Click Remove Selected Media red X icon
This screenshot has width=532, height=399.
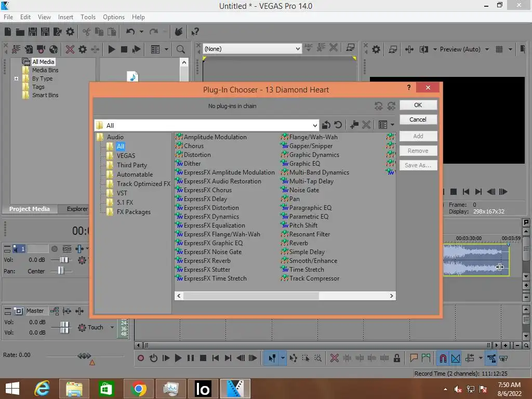pyautogui.click(x=70, y=49)
